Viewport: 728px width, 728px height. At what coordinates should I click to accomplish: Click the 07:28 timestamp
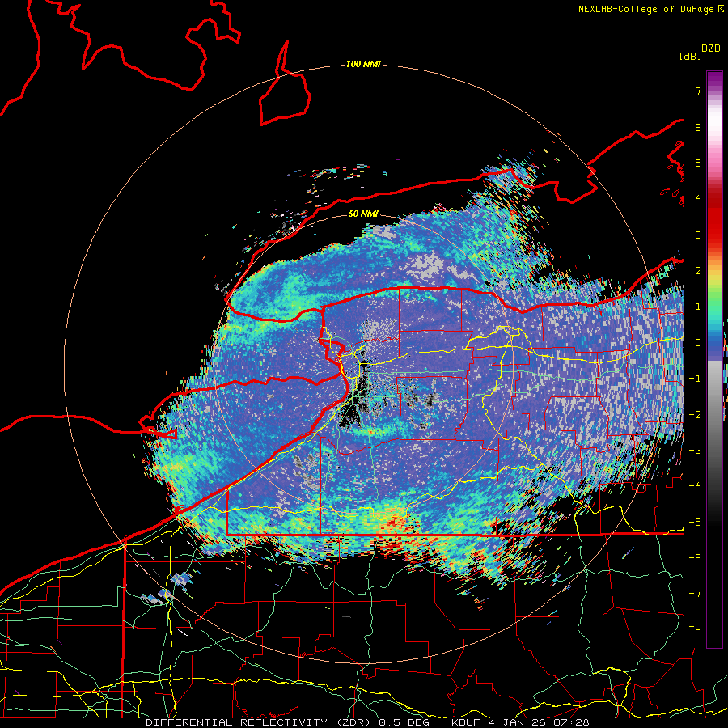[573, 722]
